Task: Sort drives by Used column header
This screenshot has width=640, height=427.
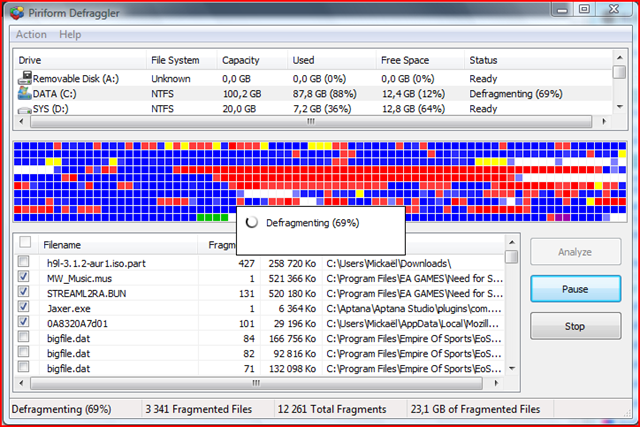Action: pyautogui.click(x=332, y=60)
